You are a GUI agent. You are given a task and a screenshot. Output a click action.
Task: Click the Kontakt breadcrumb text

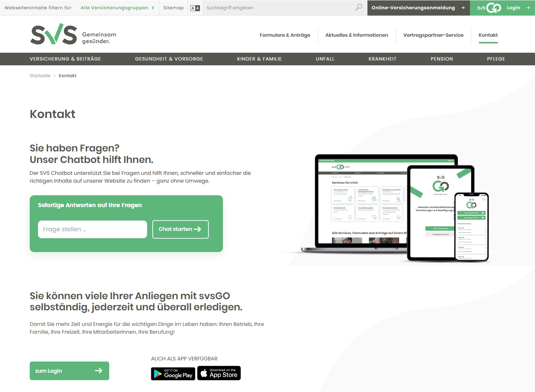tap(68, 76)
